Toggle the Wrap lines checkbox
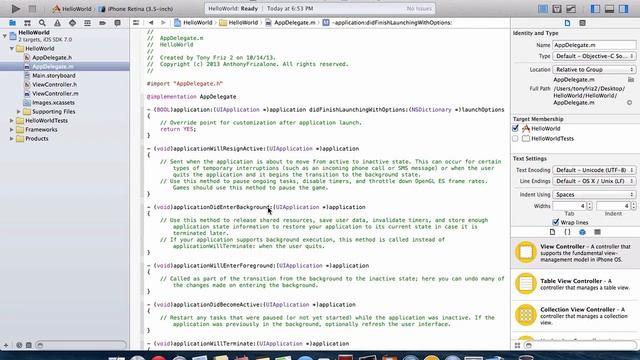This screenshot has height=360, width=640. (x=556, y=222)
